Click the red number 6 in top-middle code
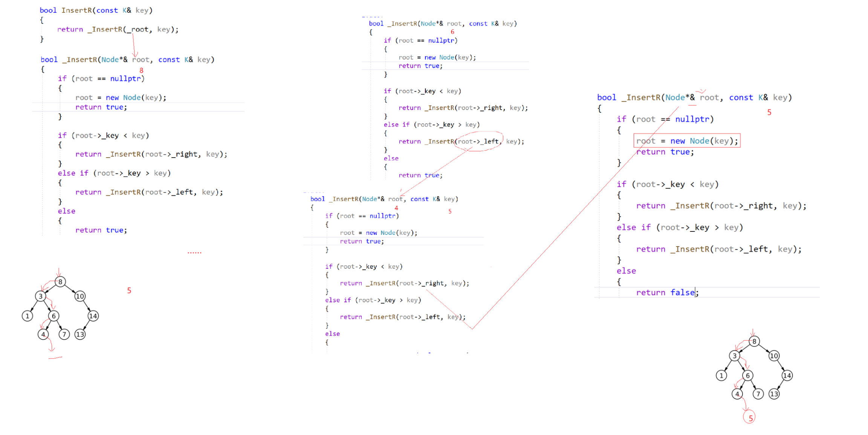Image resolution: width=868 pixels, height=435 pixels. click(x=452, y=32)
